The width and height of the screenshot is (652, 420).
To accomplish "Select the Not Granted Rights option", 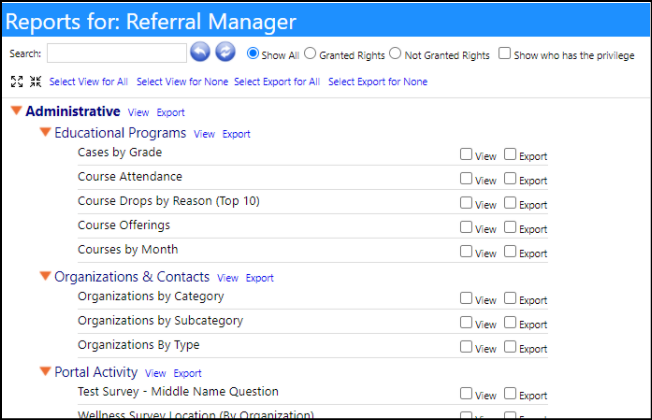I will click(395, 54).
